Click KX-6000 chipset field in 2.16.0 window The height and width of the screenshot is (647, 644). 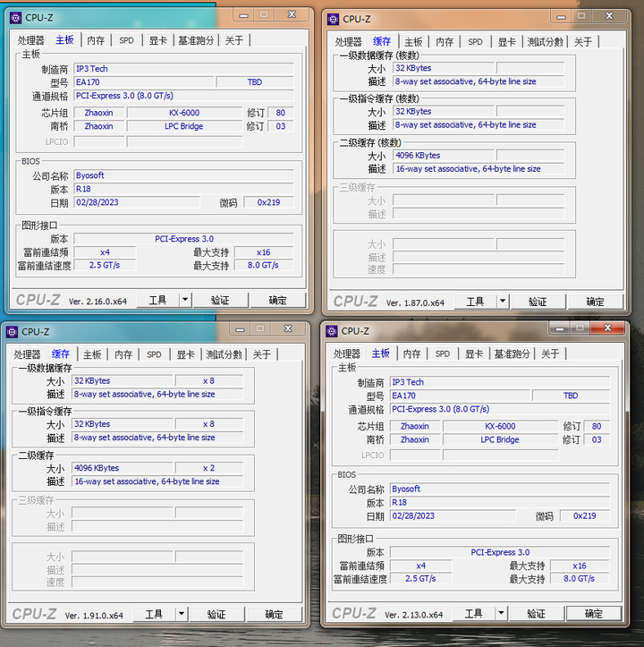pos(184,113)
